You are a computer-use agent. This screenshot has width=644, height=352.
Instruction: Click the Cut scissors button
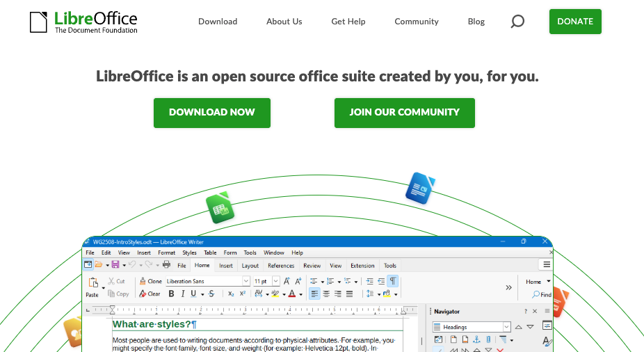point(116,281)
